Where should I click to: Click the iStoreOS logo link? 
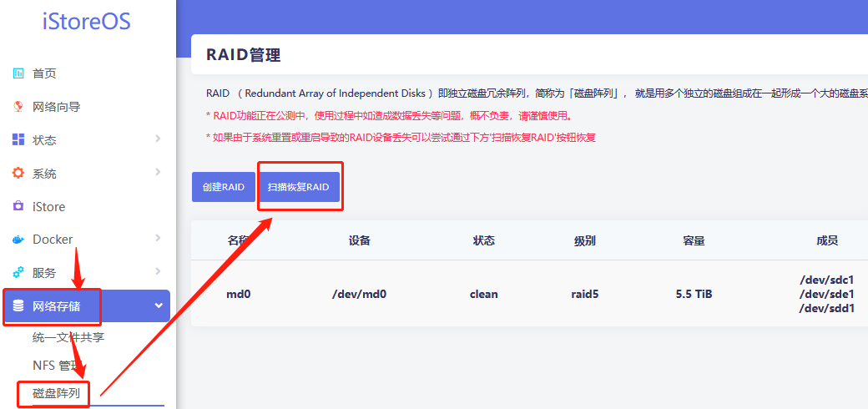pos(86,22)
